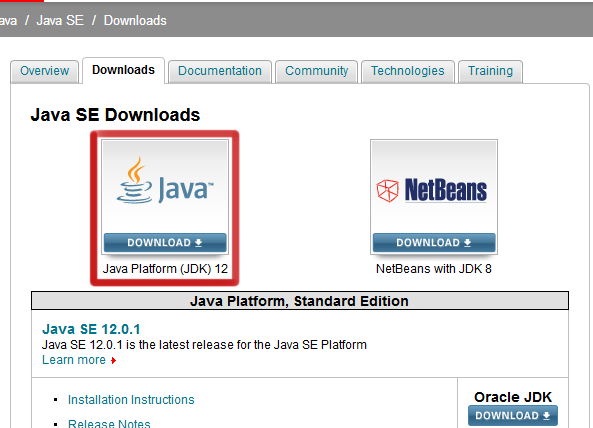Click the NetBeans cube logo icon

click(388, 190)
